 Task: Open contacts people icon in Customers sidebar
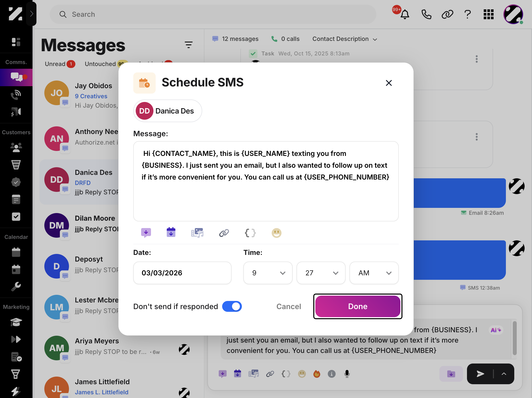click(16, 147)
